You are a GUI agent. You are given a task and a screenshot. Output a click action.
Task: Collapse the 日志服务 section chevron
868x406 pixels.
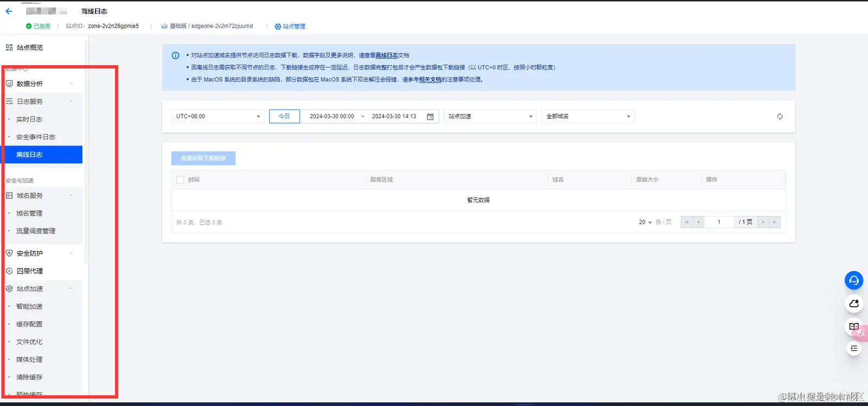(x=72, y=101)
